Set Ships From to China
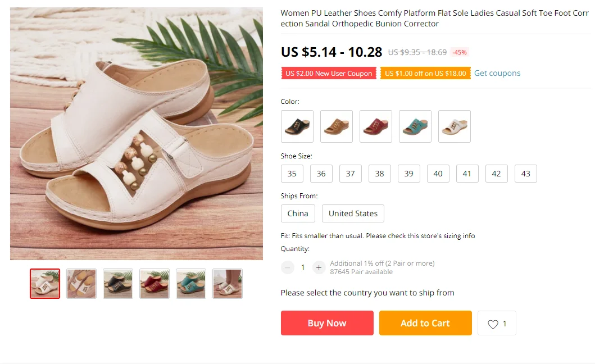Image resolution: width=595 pixels, height=364 pixels. click(298, 213)
